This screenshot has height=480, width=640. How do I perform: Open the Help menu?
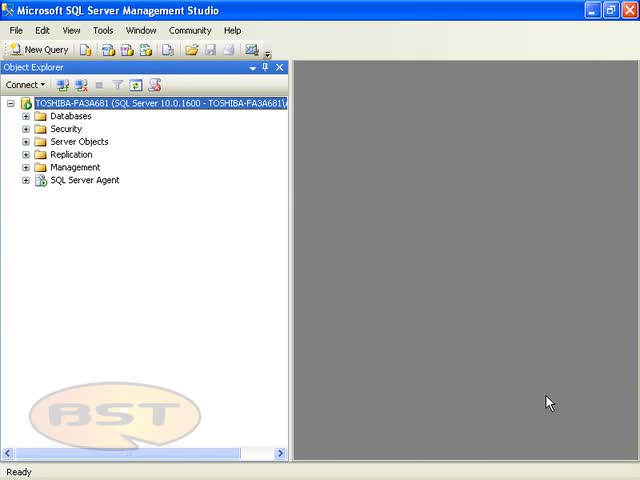(x=232, y=31)
